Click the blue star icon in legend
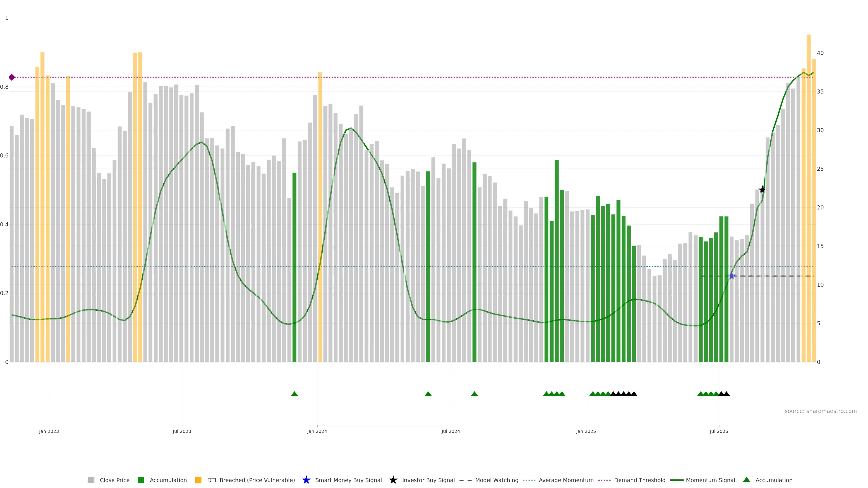This screenshot has width=868, height=488. coord(306,480)
